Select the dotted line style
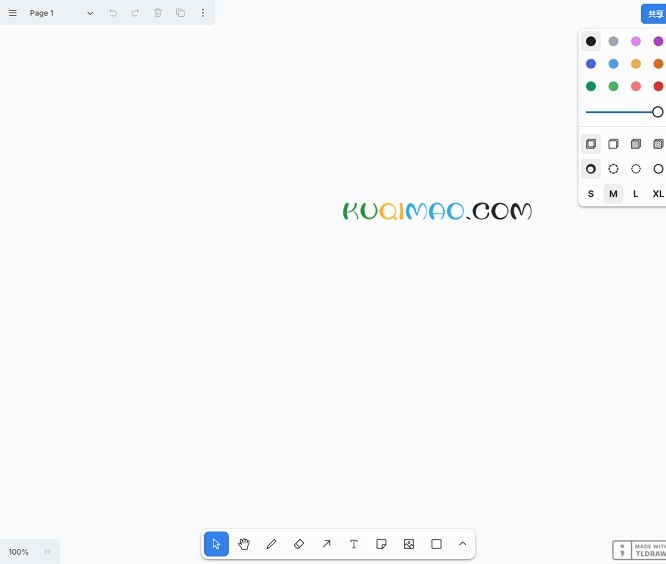Viewport: 666px width, 564px height. tap(635, 169)
